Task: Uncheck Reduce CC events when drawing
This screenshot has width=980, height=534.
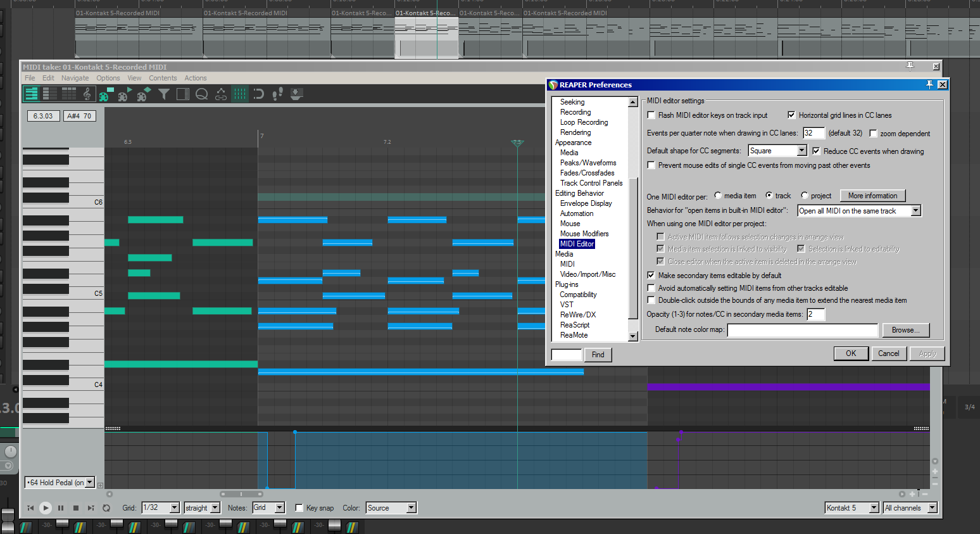Action: coord(817,151)
